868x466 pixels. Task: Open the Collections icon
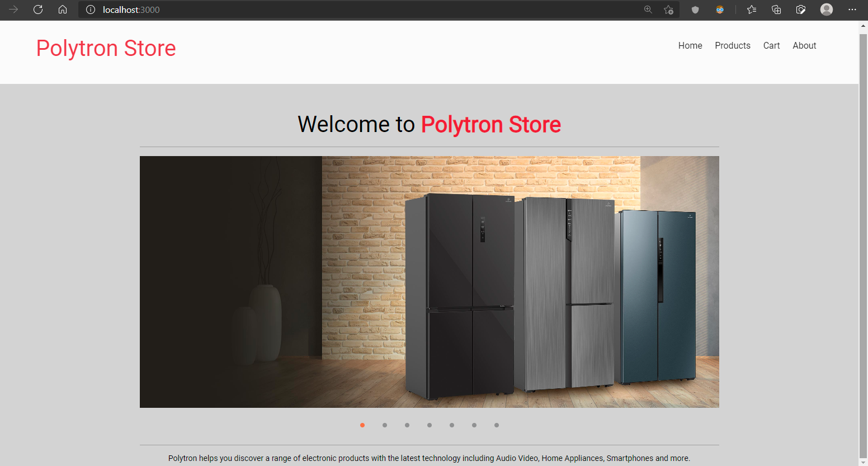[776, 10]
